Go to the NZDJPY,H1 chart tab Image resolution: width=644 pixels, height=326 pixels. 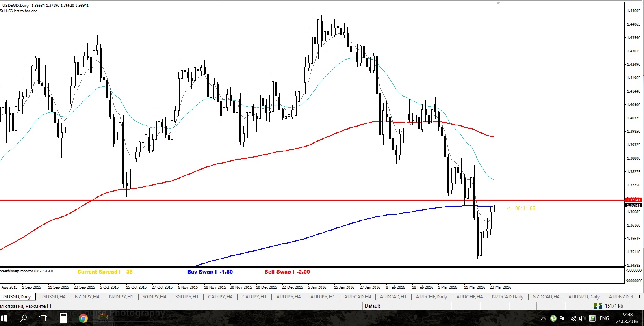click(x=121, y=297)
